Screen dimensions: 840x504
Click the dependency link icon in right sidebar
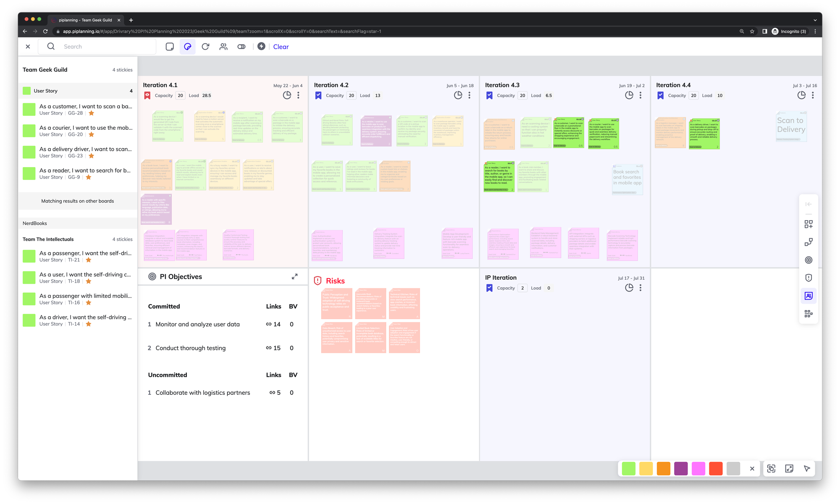pyautogui.click(x=808, y=242)
